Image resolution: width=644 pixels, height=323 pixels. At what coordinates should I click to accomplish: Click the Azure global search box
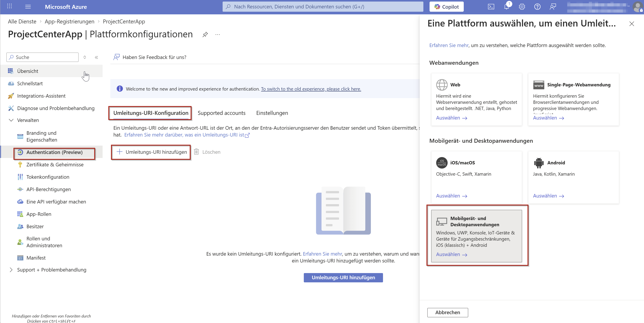click(323, 7)
